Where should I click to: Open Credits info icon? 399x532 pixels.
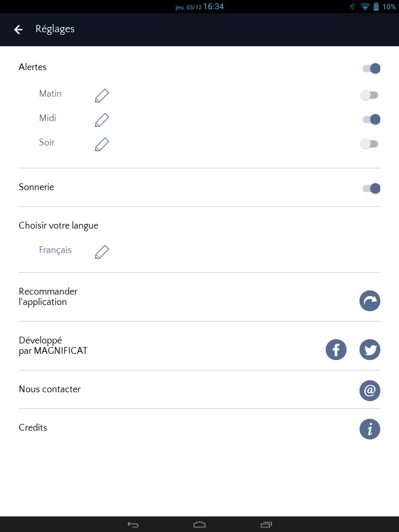[x=370, y=430]
